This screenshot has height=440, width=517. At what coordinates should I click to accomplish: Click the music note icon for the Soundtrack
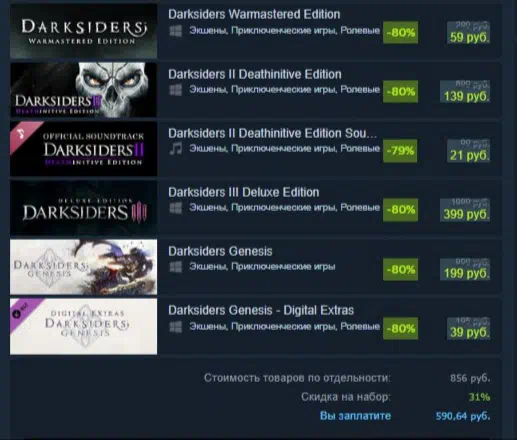[176, 149]
